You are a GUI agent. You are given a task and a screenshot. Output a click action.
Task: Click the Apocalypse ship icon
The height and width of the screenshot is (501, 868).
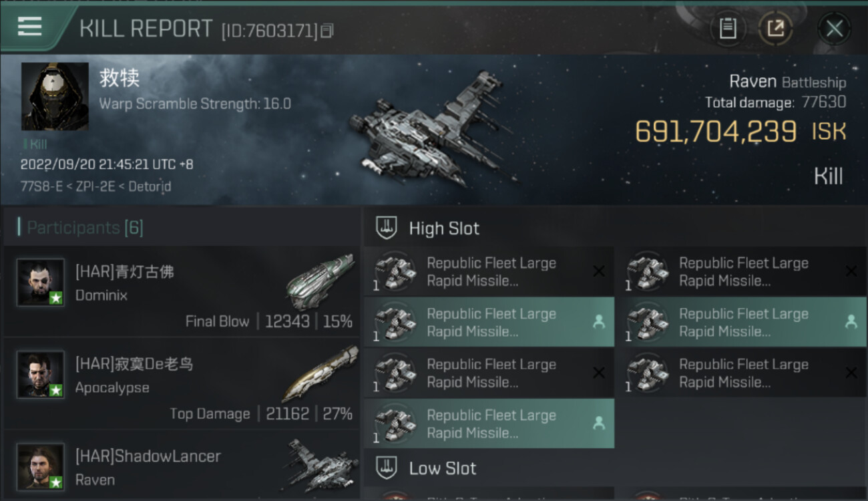[x=320, y=373]
